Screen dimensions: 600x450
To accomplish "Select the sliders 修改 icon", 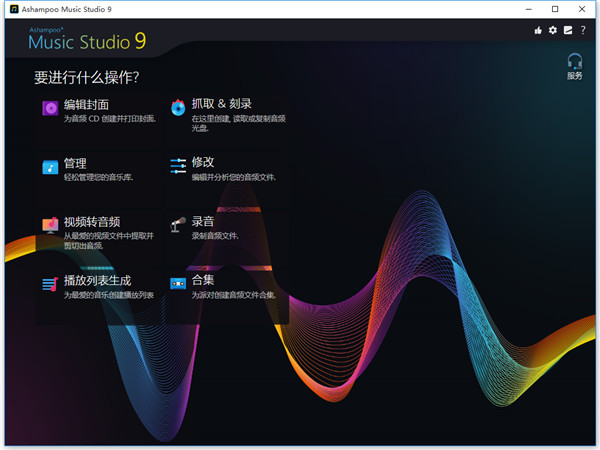I will (178, 166).
